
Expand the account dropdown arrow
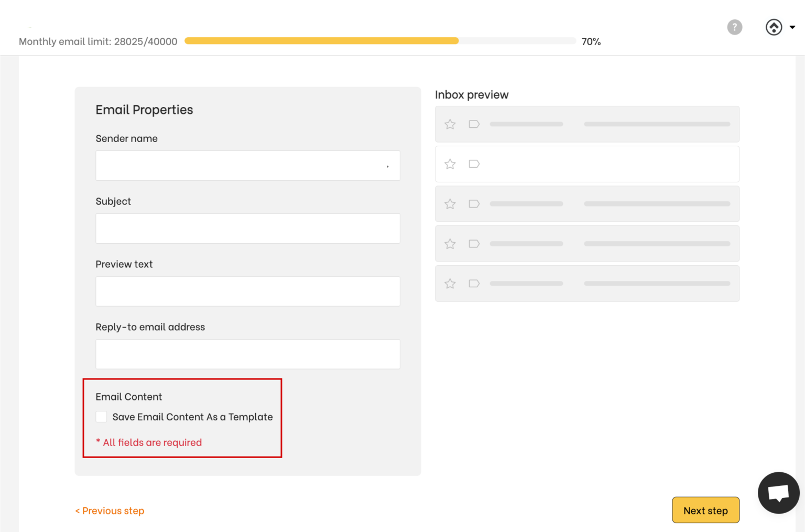tap(793, 27)
